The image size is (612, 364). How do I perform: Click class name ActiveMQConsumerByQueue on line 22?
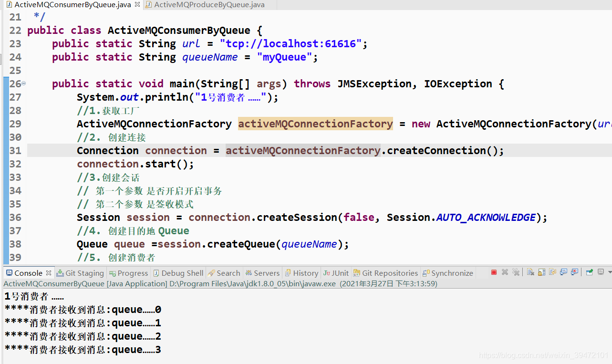[179, 31]
